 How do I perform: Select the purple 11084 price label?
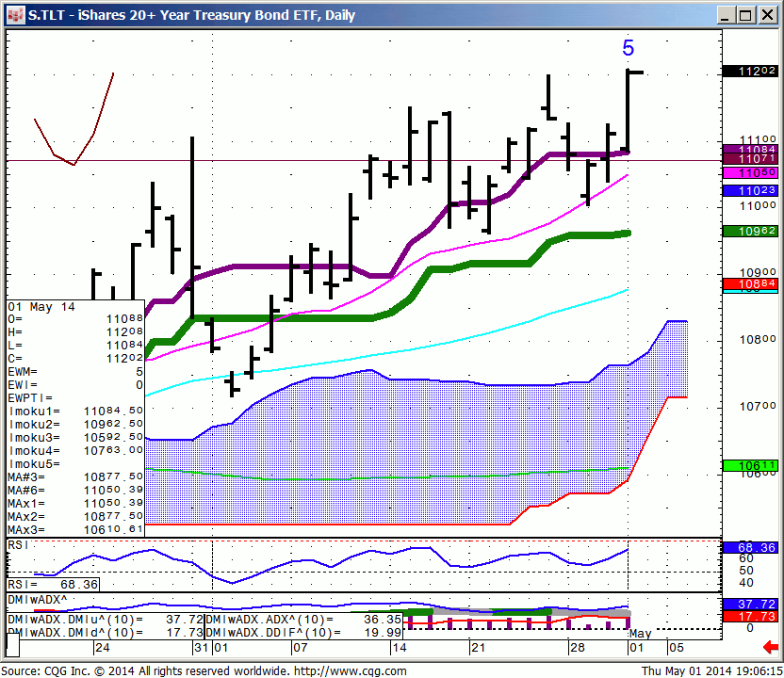[750, 149]
